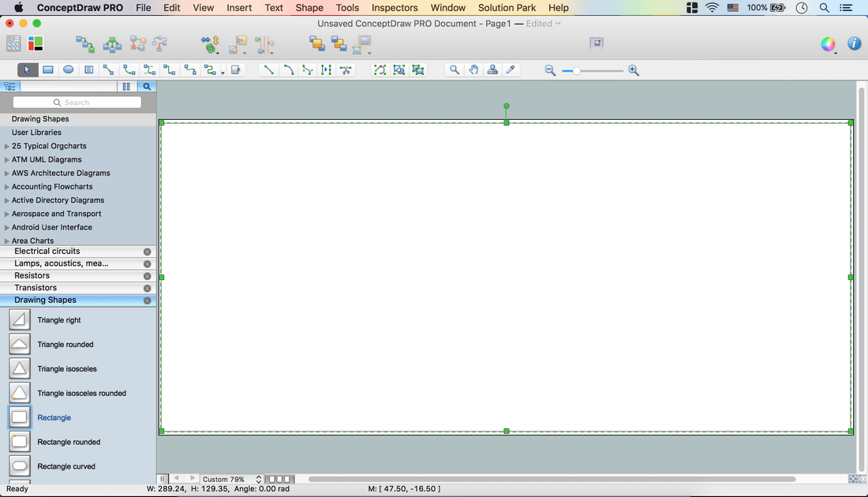Open the colorful solutions panel icon
The width and height of the screenshot is (868, 497).
(36, 43)
